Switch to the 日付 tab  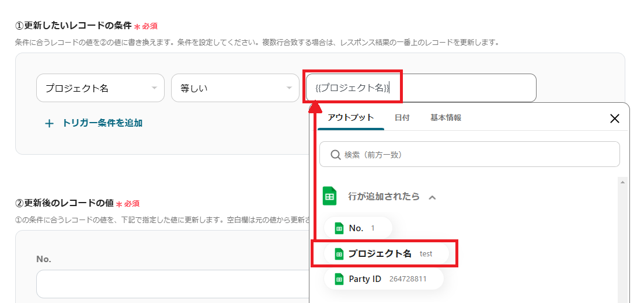[402, 118]
